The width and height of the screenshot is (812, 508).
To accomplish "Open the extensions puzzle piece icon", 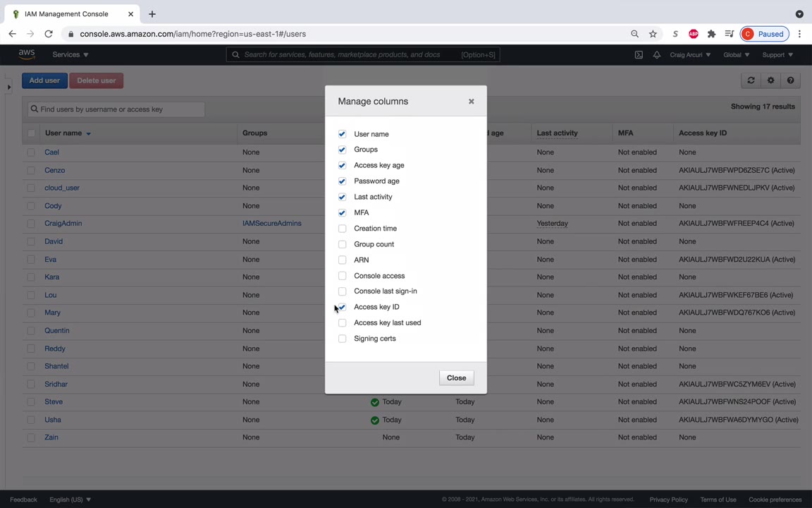I will point(711,34).
